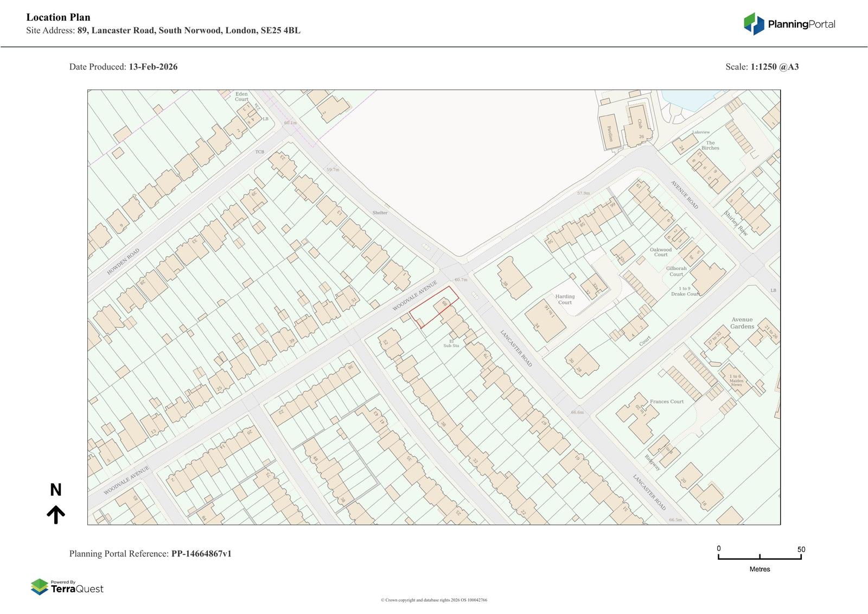The height and width of the screenshot is (614, 868).
Task: Click the scale 1:1250 @A3 text
Action: 774,67
